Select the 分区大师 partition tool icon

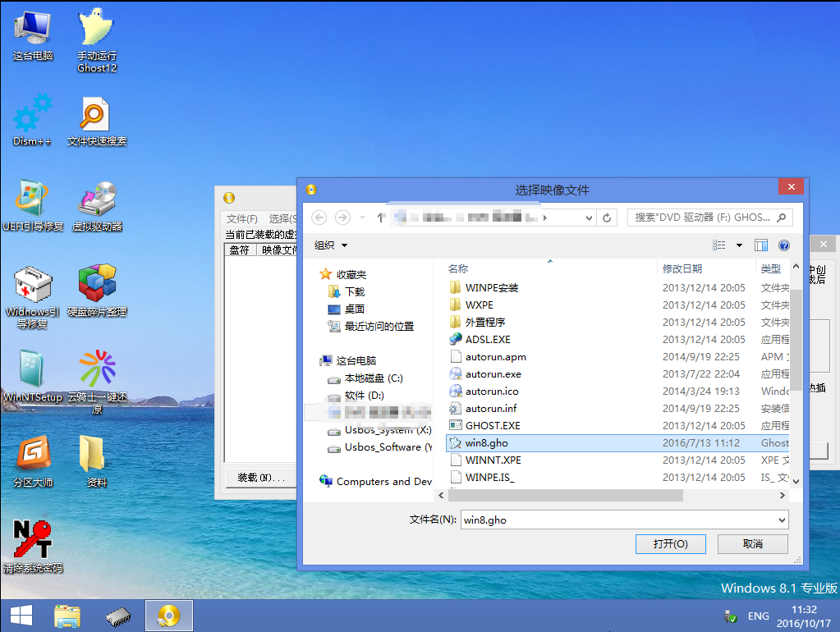pyautogui.click(x=33, y=461)
